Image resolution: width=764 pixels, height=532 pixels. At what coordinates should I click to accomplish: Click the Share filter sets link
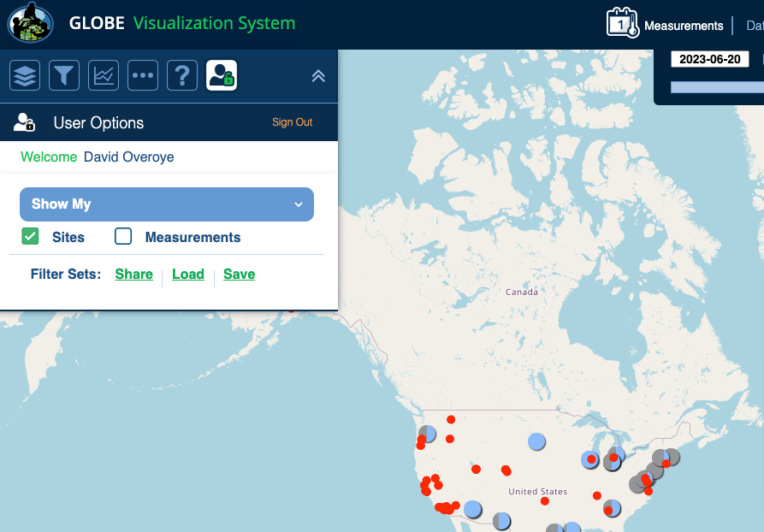coord(134,275)
